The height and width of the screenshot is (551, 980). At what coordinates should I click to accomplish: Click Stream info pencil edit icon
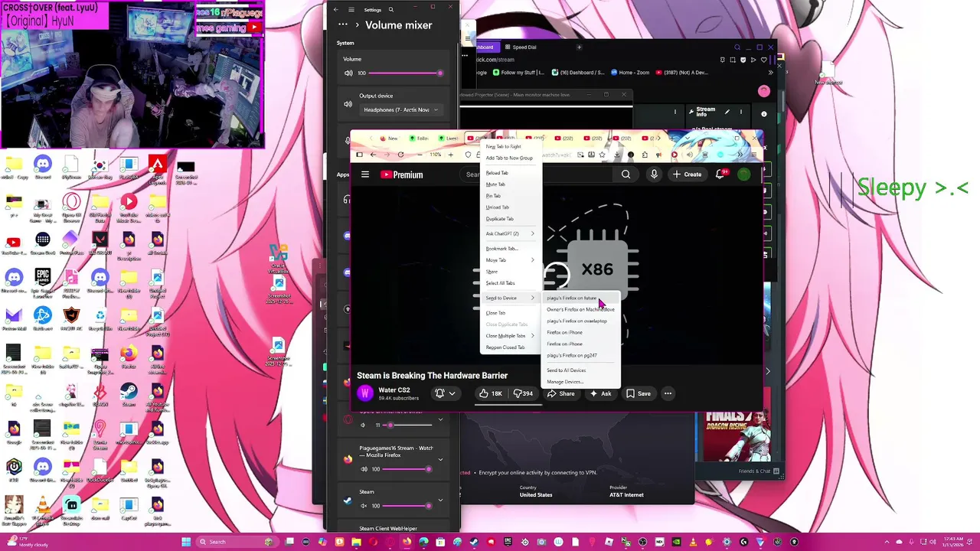[x=727, y=112]
